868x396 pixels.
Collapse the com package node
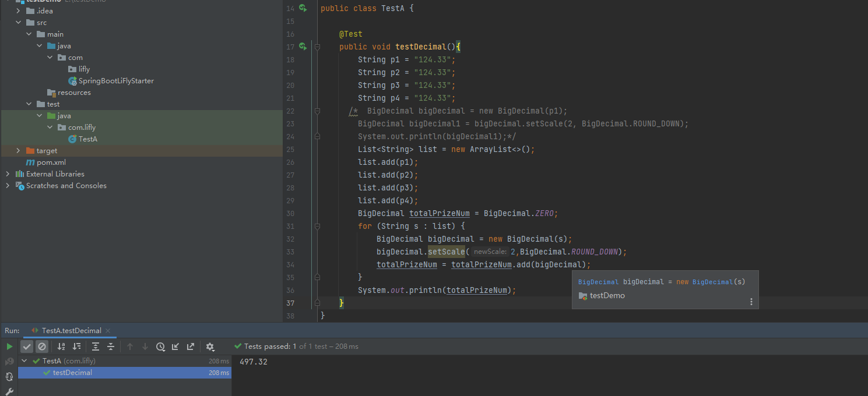click(x=50, y=58)
